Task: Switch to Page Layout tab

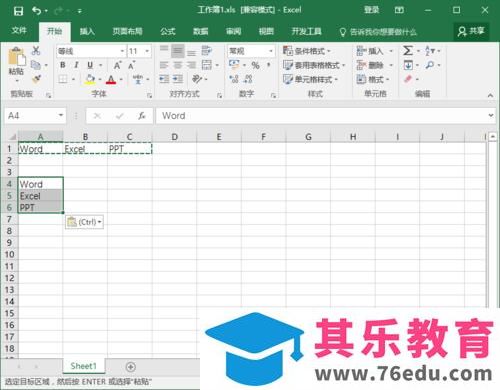Action: [x=127, y=32]
